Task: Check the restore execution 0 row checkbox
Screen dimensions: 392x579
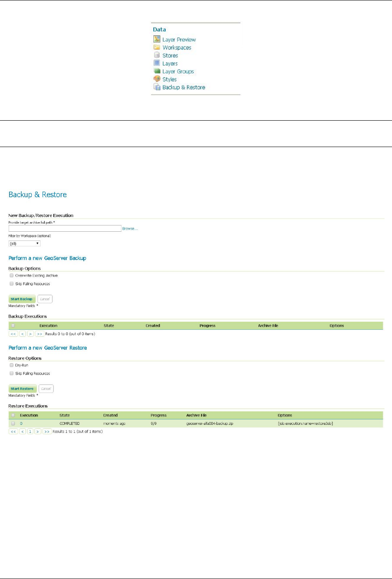Action: pyautogui.click(x=13, y=424)
